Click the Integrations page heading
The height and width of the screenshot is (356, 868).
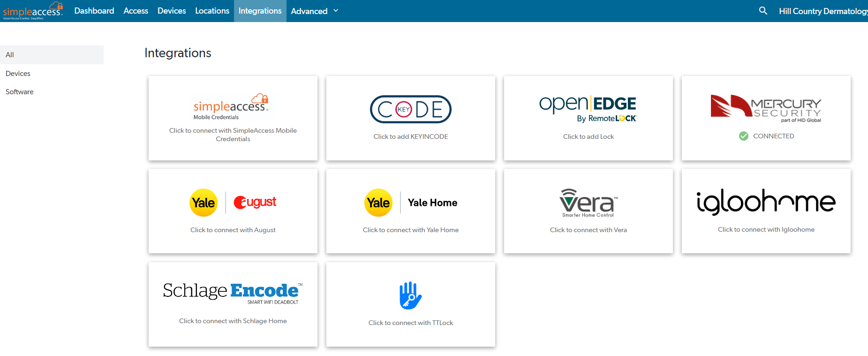click(x=178, y=53)
